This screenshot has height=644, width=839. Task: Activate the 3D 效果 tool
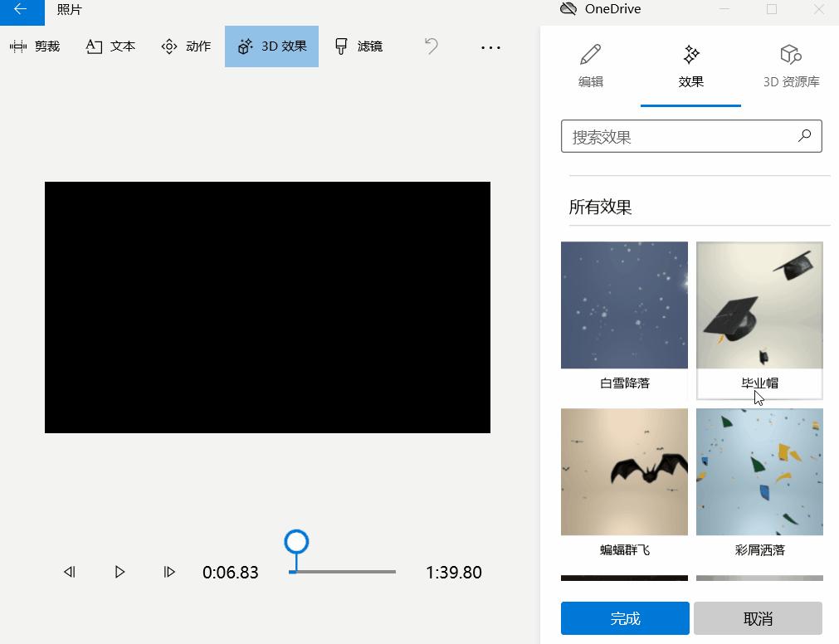271,46
